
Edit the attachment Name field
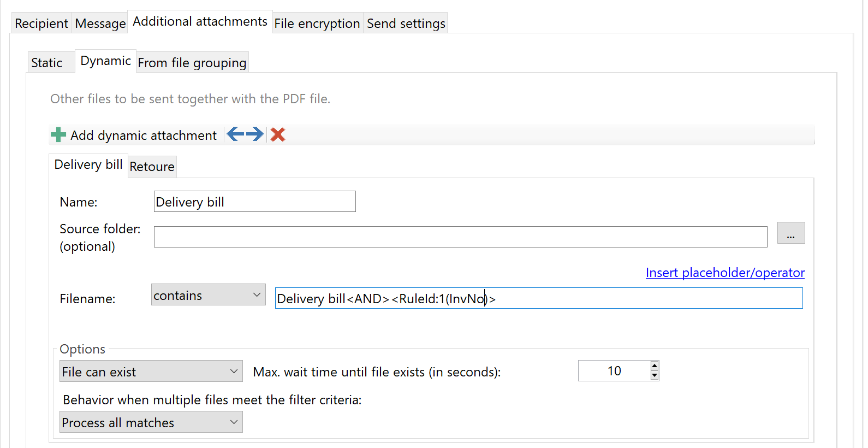point(254,201)
